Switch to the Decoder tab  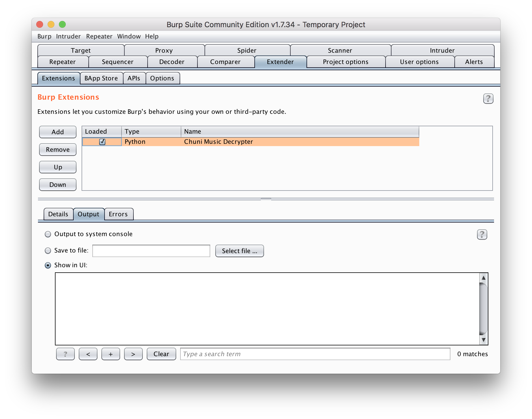point(172,62)
